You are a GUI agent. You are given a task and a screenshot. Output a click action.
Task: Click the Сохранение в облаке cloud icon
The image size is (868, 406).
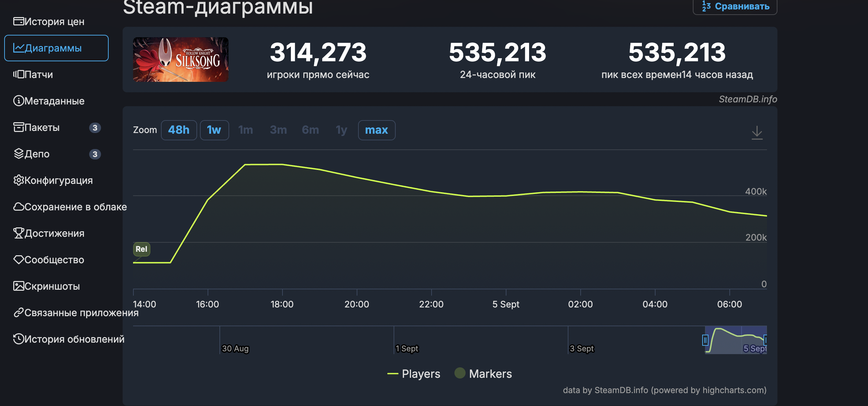pos(18,207)
